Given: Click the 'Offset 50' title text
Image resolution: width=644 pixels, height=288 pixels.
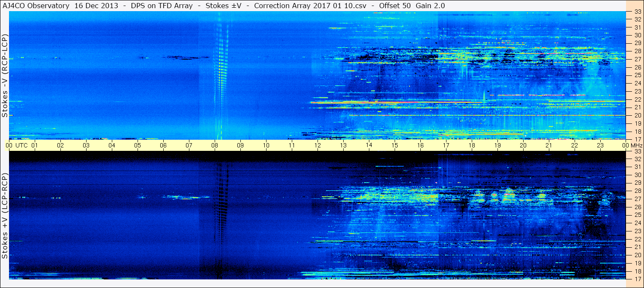Looking at the screenshot, I should [395, 6].
